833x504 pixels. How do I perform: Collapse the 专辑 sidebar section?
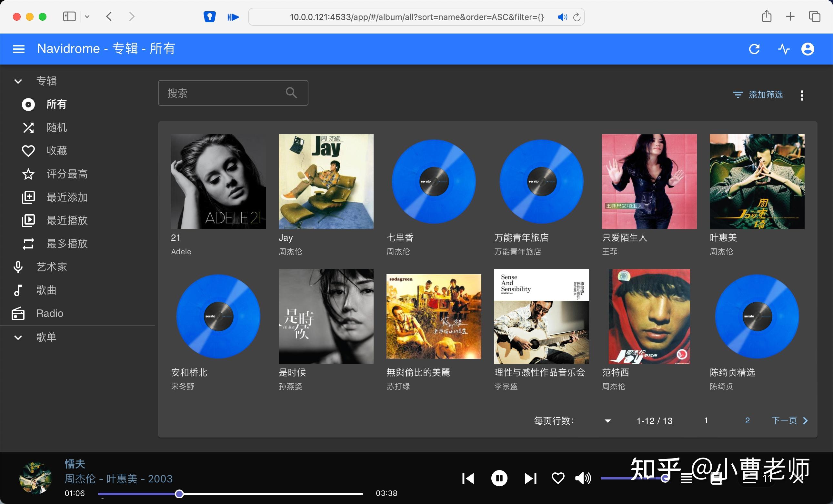point(17,81)
